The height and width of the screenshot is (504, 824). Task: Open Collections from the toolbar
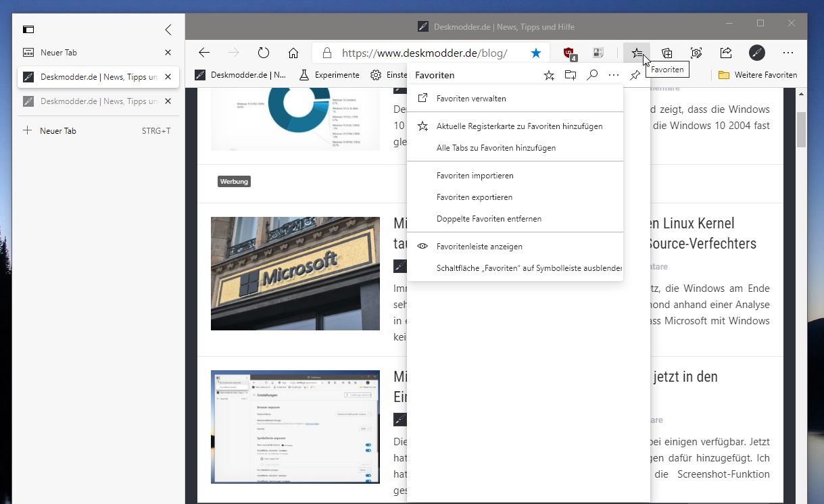[667, 53]
